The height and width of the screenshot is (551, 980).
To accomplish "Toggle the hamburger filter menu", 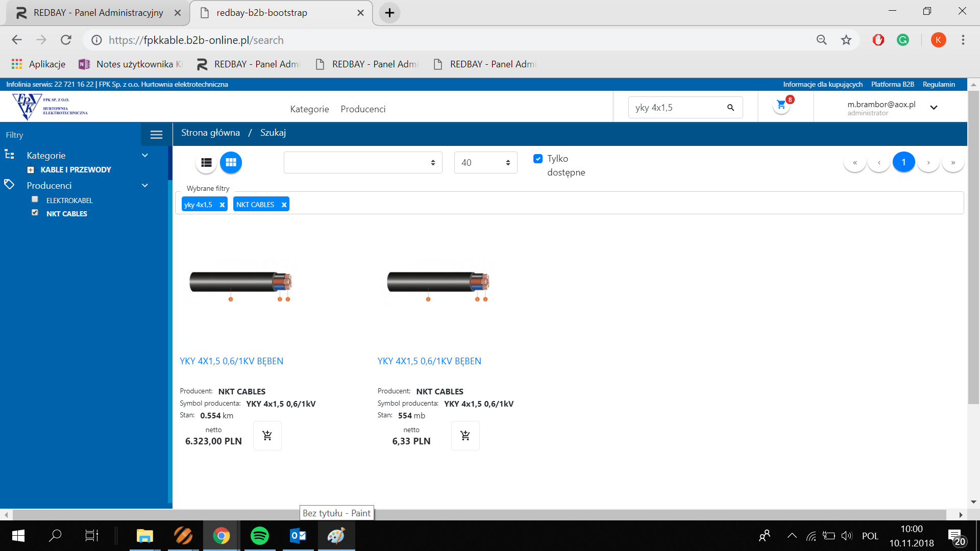I will click(156, 135).
